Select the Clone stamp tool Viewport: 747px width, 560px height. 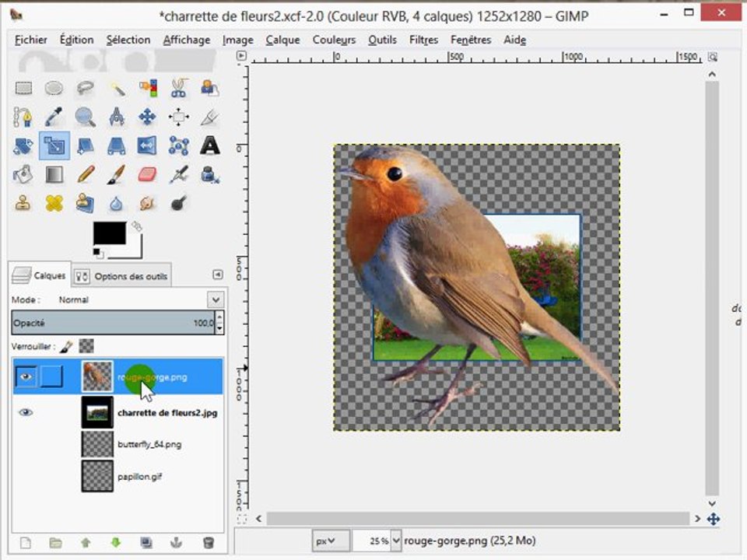(23, 203)
